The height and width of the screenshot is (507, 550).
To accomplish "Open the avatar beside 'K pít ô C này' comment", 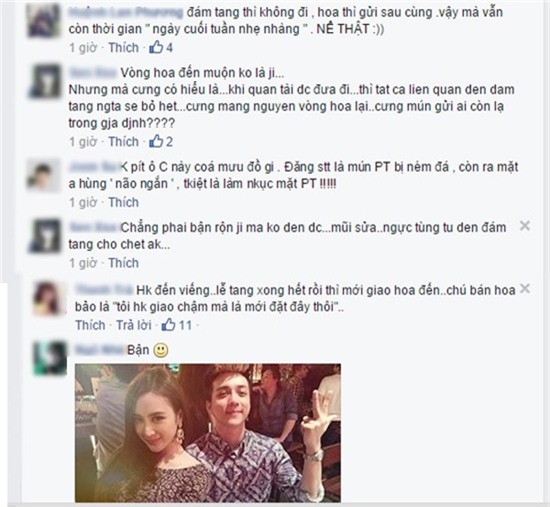I will pos(44,174).
